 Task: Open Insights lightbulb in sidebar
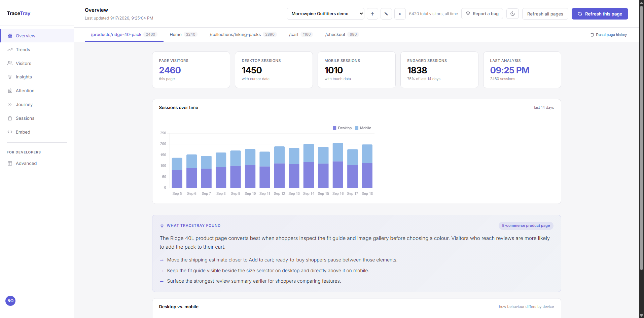[10, 77]
